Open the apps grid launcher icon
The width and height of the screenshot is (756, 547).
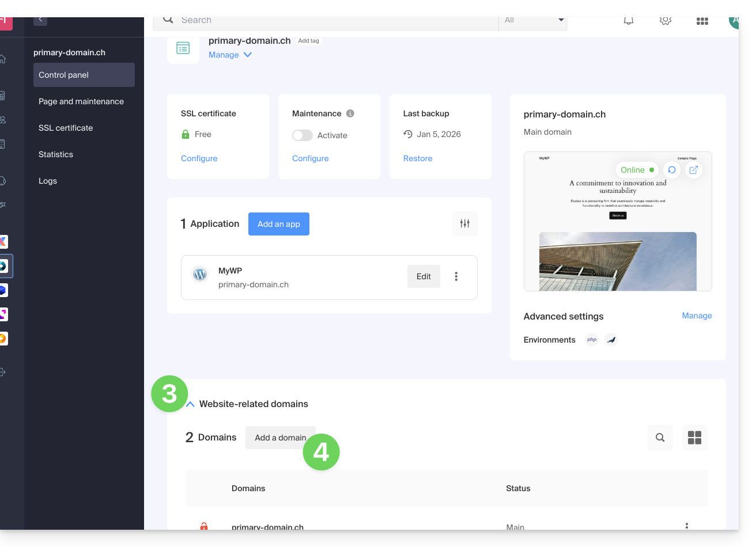(702, 21)
